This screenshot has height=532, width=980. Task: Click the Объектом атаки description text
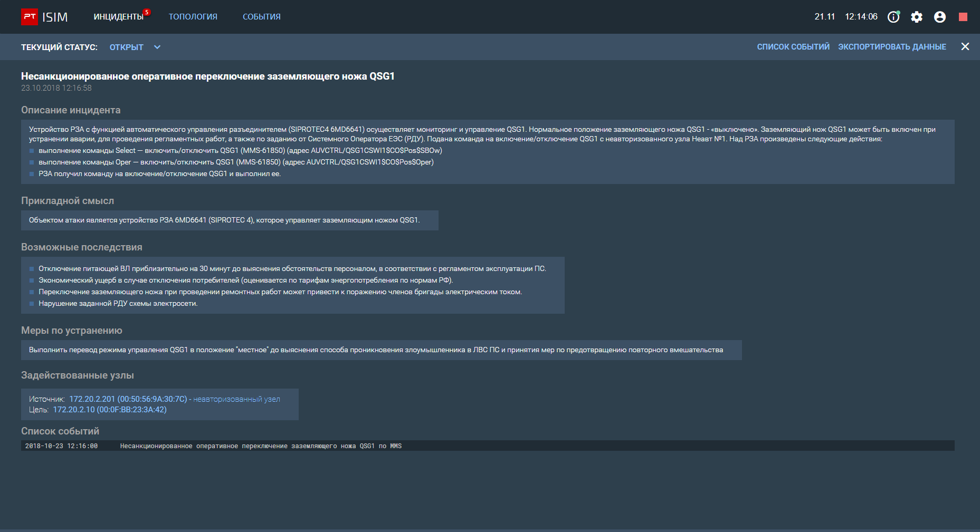point(224,220)
